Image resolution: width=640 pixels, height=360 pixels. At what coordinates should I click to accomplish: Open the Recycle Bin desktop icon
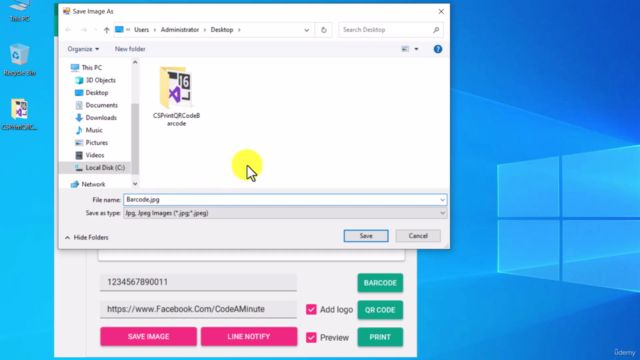tap(20, 60)
